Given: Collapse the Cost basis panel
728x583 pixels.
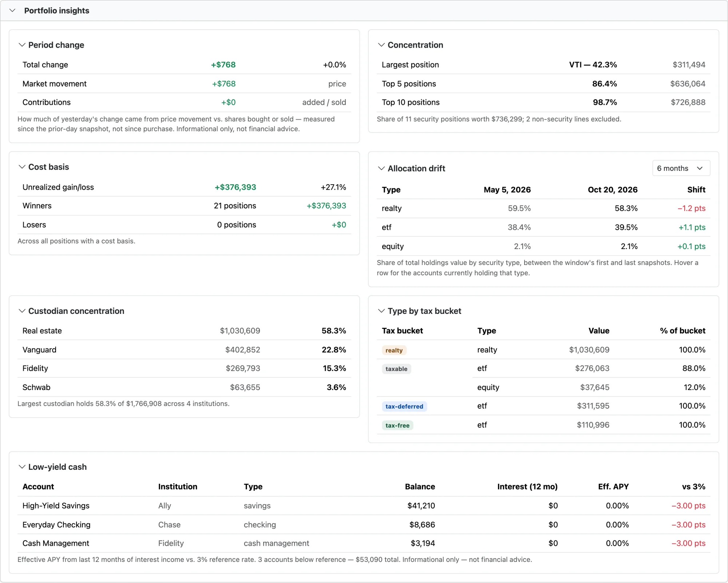Looking at the screenshot, I should (22, 167).
